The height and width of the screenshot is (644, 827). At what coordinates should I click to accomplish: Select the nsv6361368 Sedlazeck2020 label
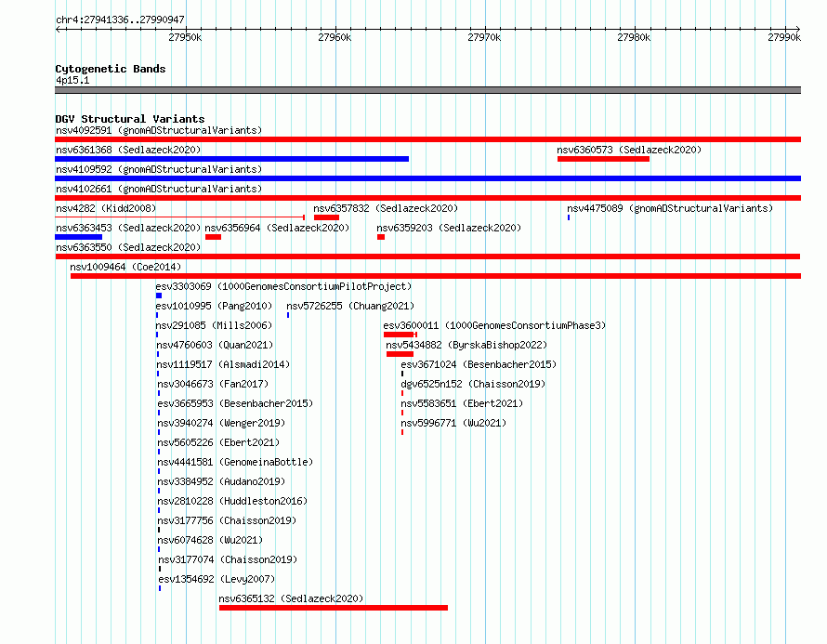click(128, 150)
